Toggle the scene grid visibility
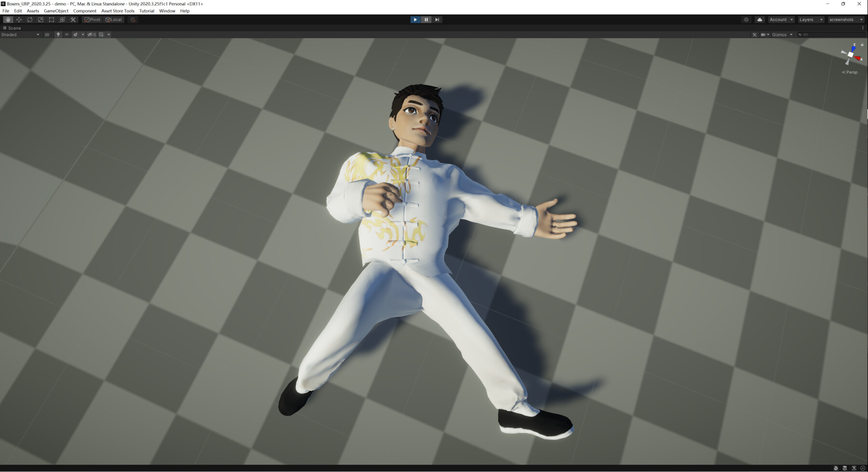Image resolution: width=868 pixels, height=472 pixels. [x=101, y=35]
